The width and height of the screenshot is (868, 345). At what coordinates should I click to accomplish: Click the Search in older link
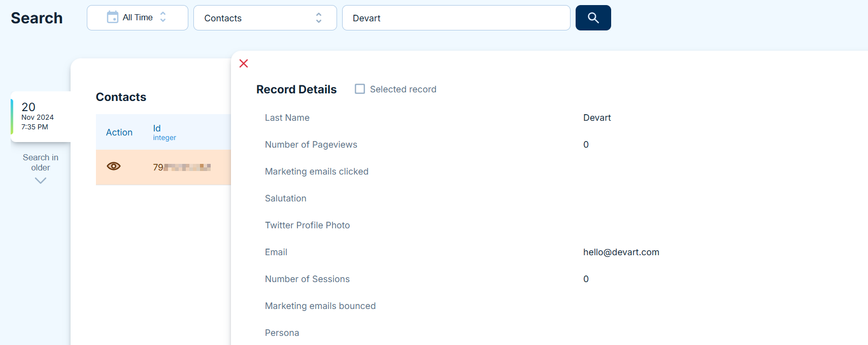click(x=41, y=162)
